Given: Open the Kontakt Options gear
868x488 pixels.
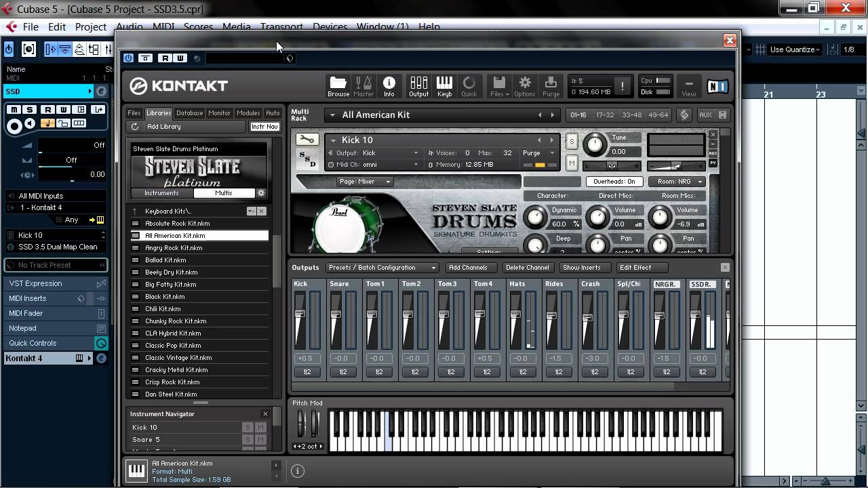Looking at the screenshot, I should point(525,86).
